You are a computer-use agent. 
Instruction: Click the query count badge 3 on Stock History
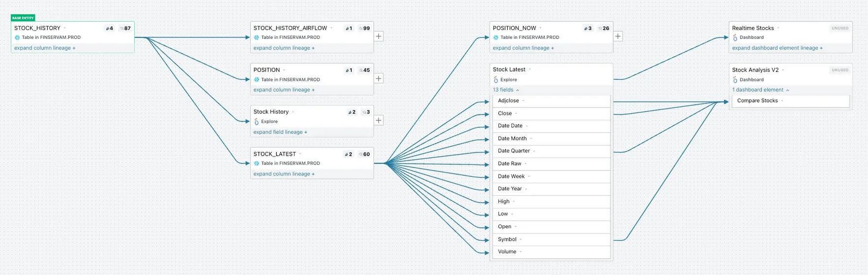366,112
